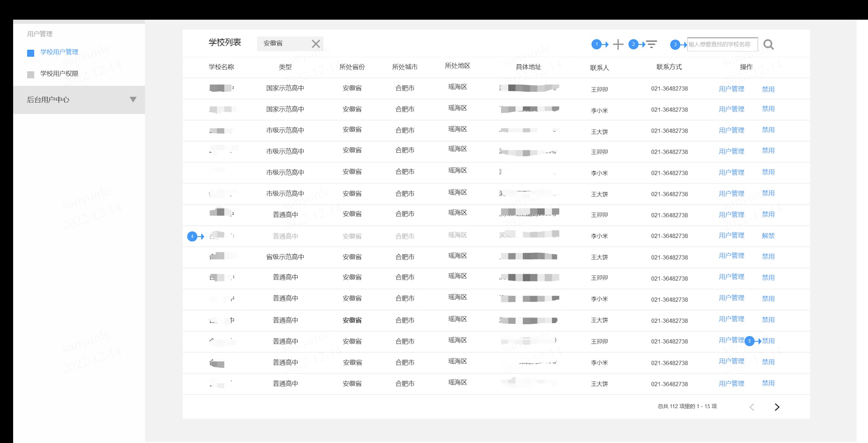Click the 所处城市 column header

[x=405, y=67]
